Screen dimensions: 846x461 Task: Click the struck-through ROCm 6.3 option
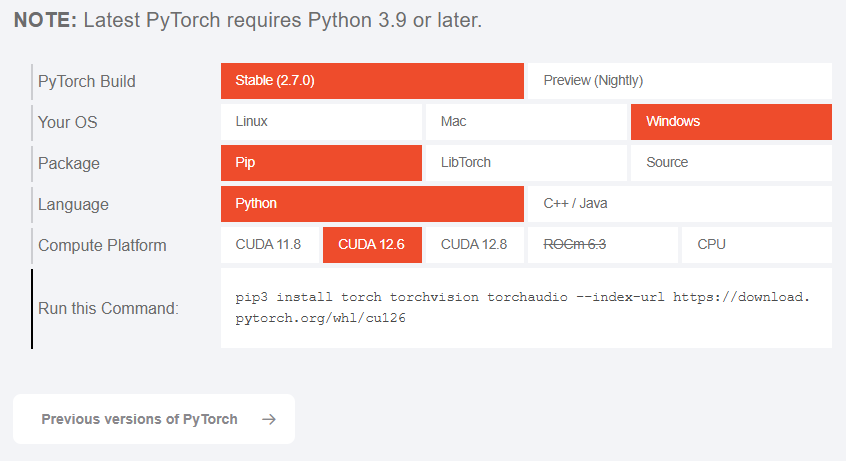click(x=576, y=245)
